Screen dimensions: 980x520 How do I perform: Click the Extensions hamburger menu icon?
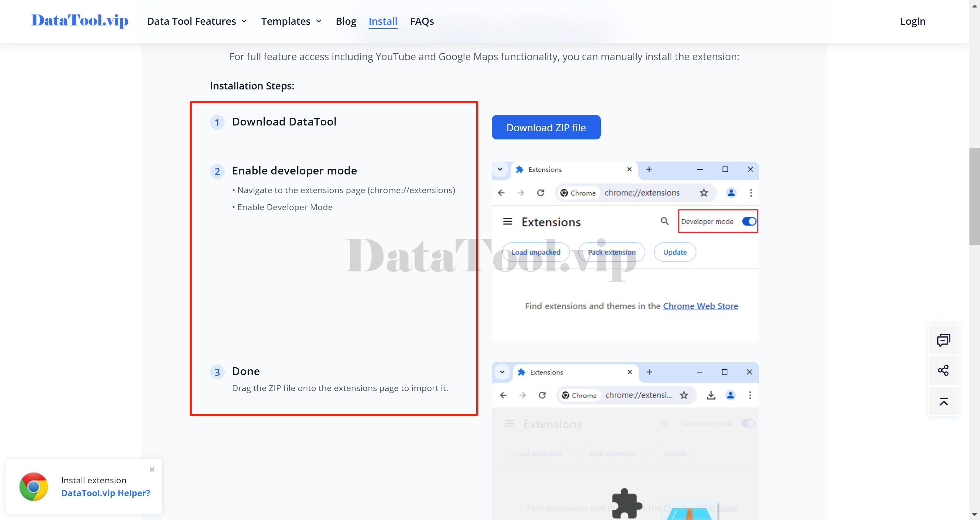coord(509,221)
